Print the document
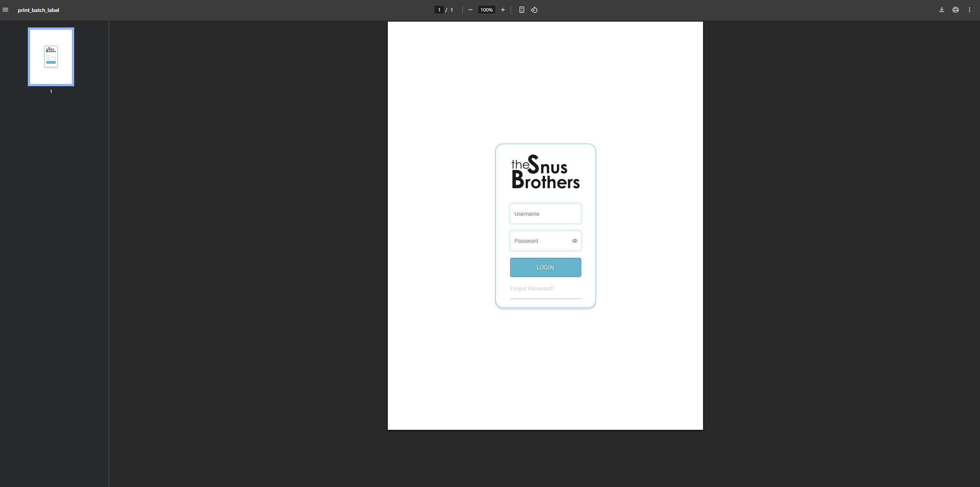The image size is (980, 487). 955,10
